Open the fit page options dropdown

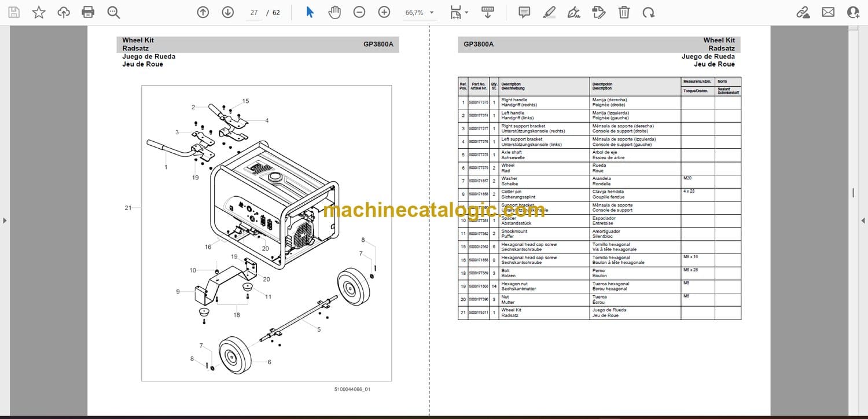coord(459,12)
